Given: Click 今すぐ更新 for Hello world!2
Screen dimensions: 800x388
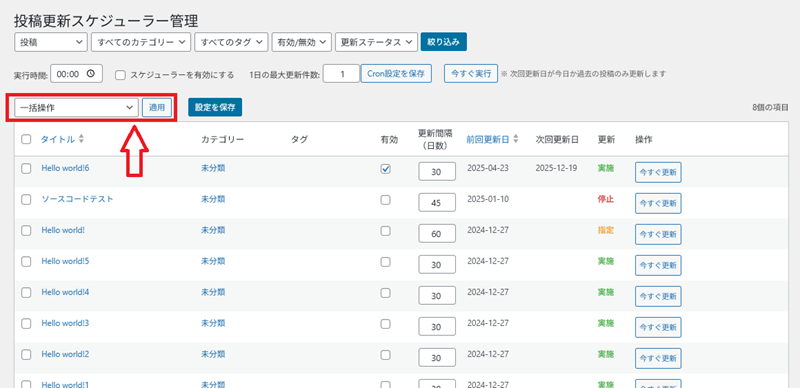Looking at the screenshot, I should point(658,358).
